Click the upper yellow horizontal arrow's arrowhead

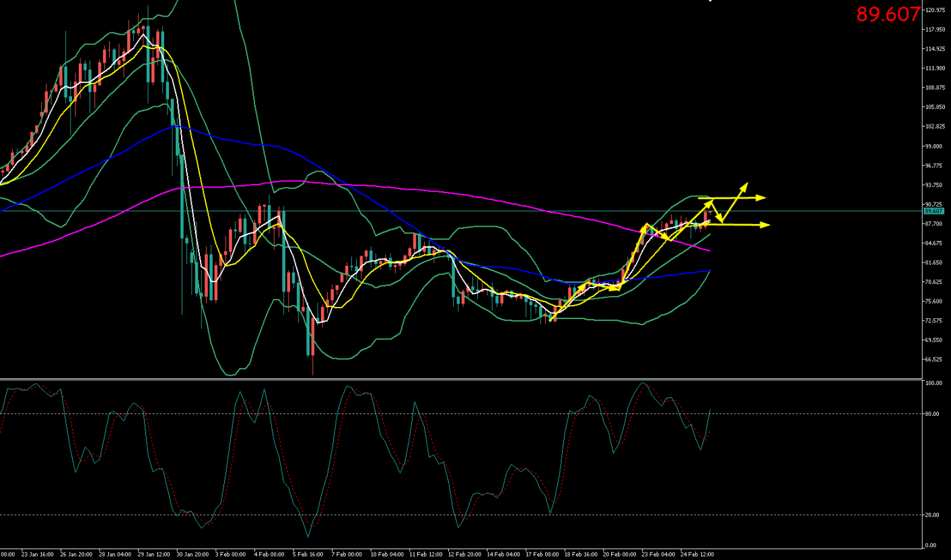coord(761,197)
